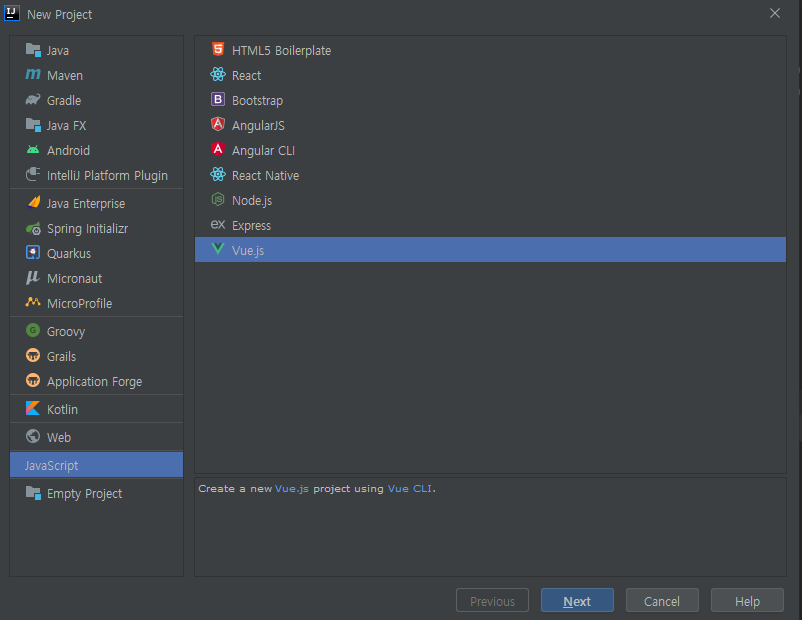Screen dimensions: 802x620
Task: Select Grails project type
Action: click(x=96, y=357)
